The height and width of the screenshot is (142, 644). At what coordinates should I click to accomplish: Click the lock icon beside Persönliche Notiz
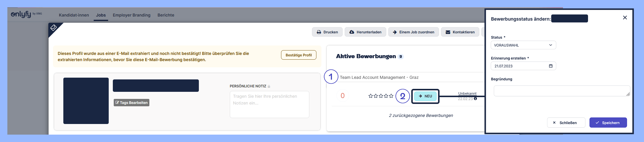pos(269,86)
